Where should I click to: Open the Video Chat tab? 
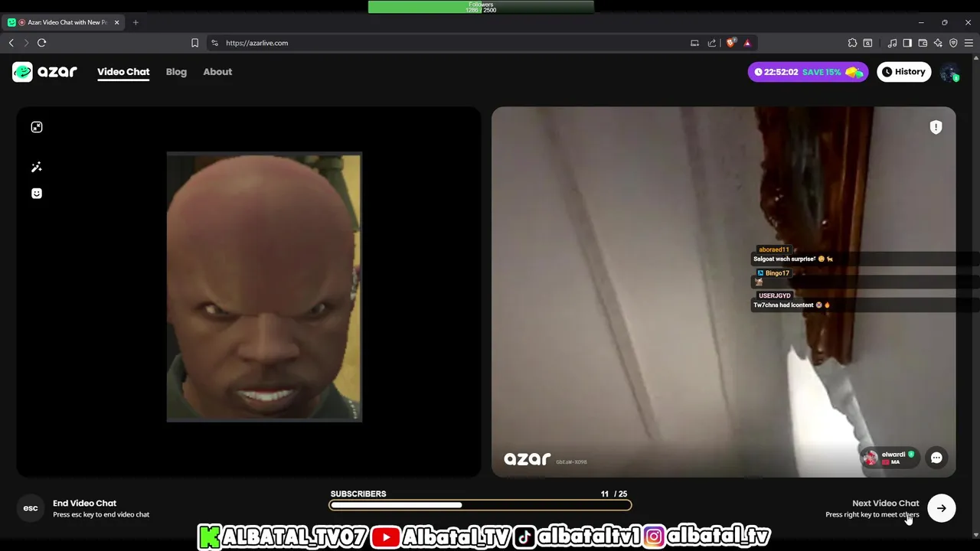[123, 72]
